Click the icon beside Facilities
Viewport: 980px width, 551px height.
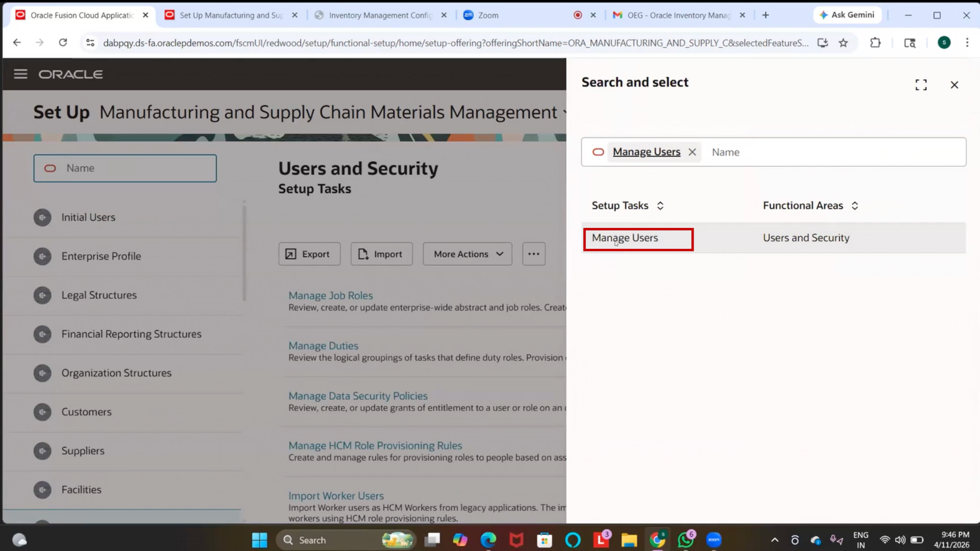pos(42,490)
